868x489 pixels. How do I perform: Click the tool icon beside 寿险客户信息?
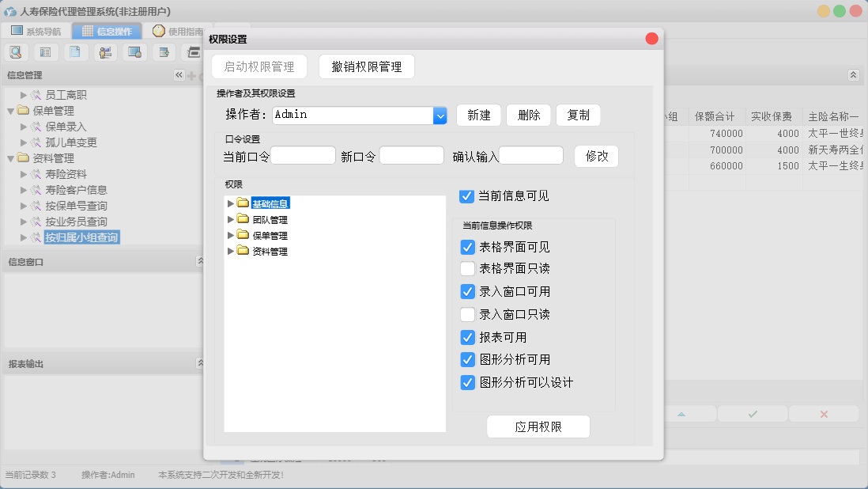click(36, 190)
